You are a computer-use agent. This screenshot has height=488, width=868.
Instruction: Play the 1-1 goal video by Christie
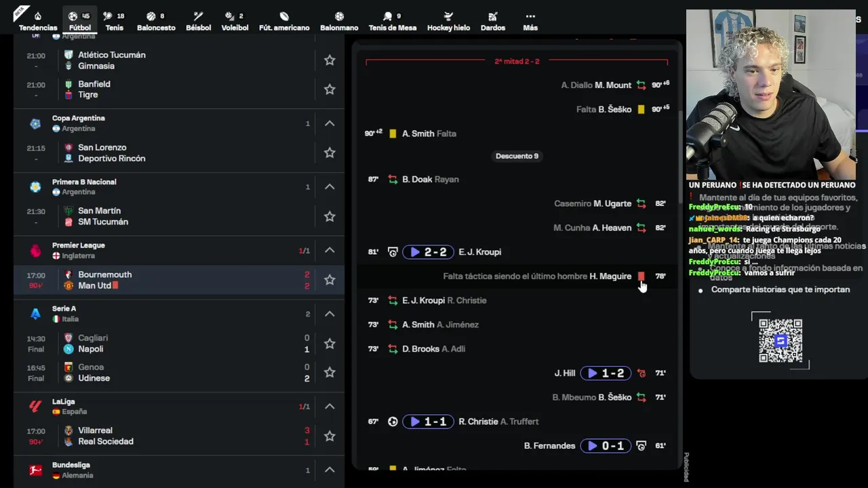[428, 422]
